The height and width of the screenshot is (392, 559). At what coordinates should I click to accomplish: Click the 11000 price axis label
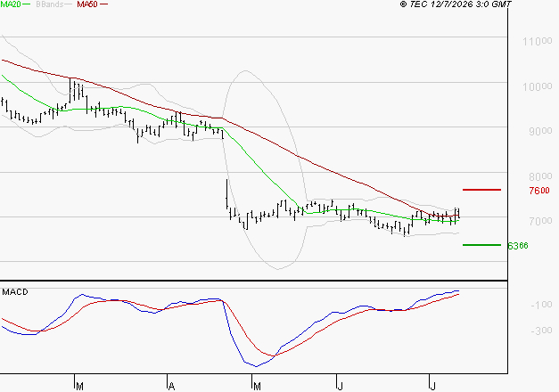click(538, 41)
